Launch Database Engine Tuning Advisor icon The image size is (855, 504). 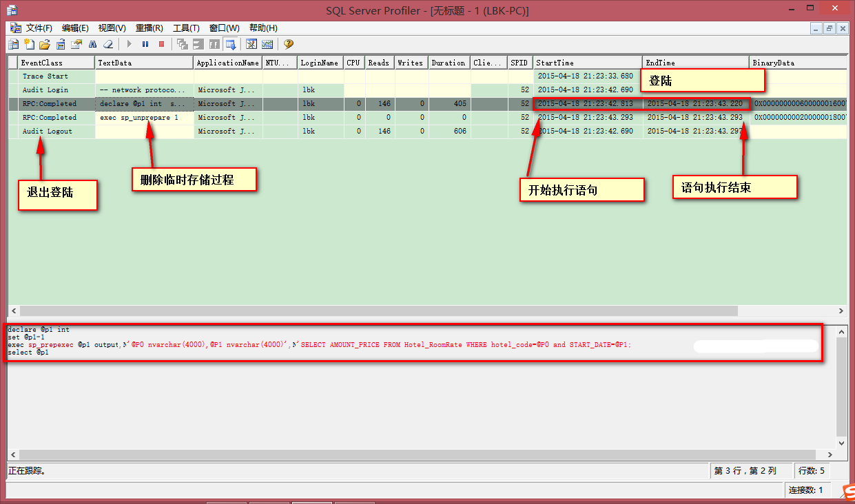(x=251, y=45)
